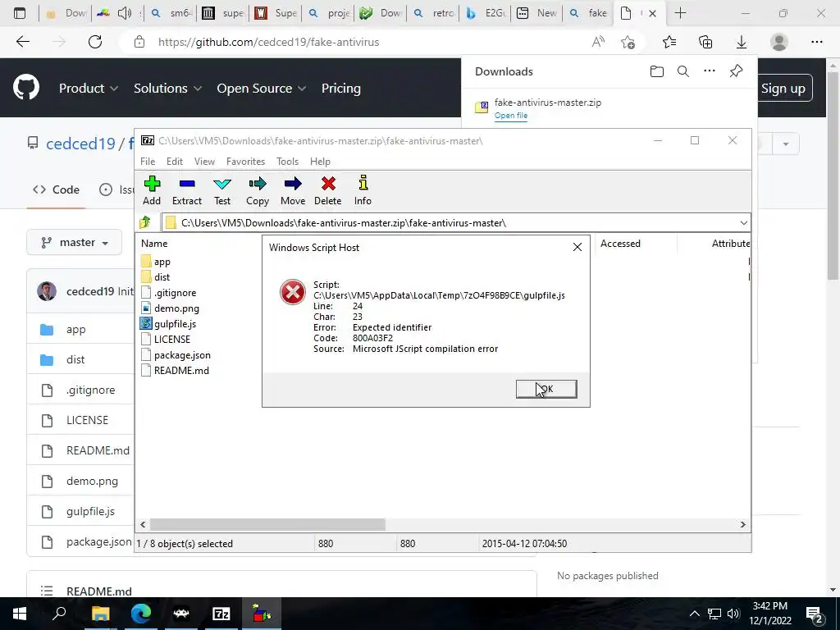
Task: Open the Favorites list icon in Edge
Action: pos(669,42)
